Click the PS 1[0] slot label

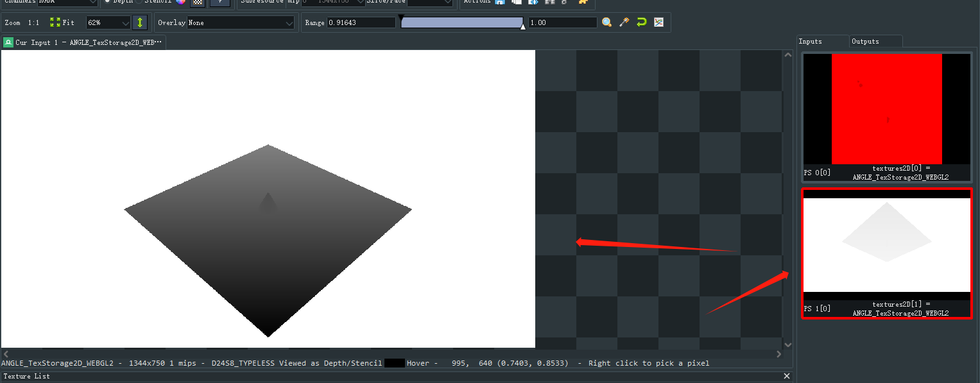click(817, 309)
